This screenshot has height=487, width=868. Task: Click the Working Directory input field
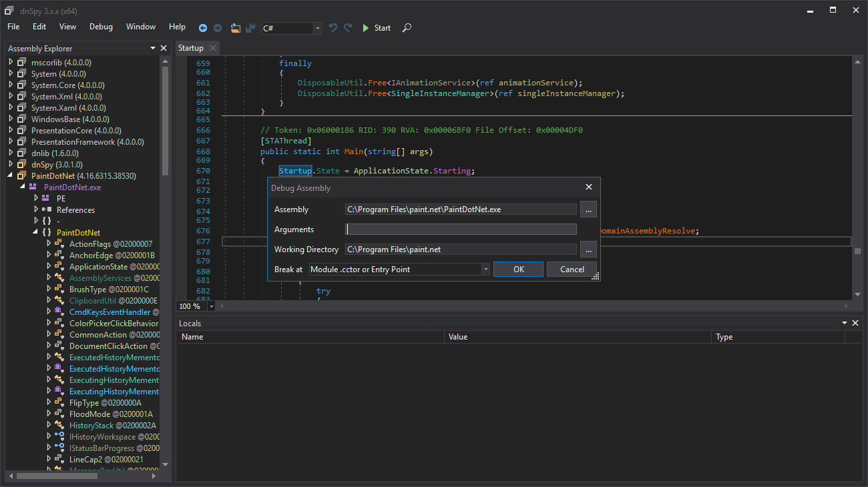click(x=461, y=250)
